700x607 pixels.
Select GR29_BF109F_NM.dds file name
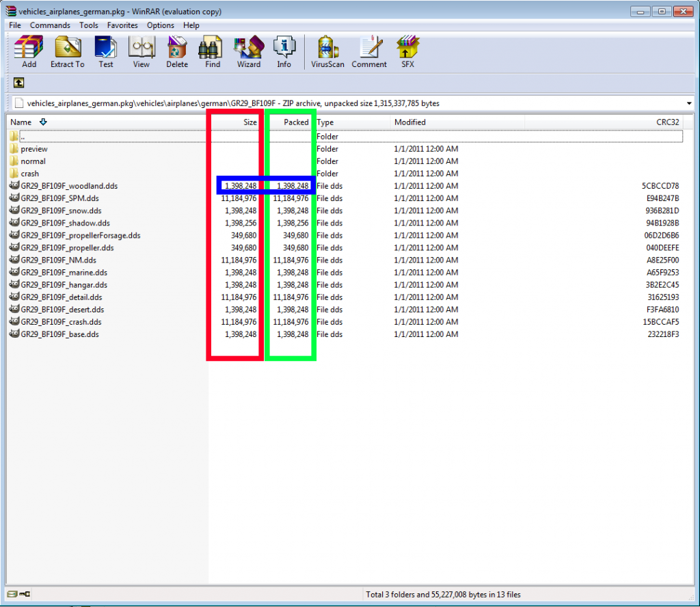click(58, 260)
